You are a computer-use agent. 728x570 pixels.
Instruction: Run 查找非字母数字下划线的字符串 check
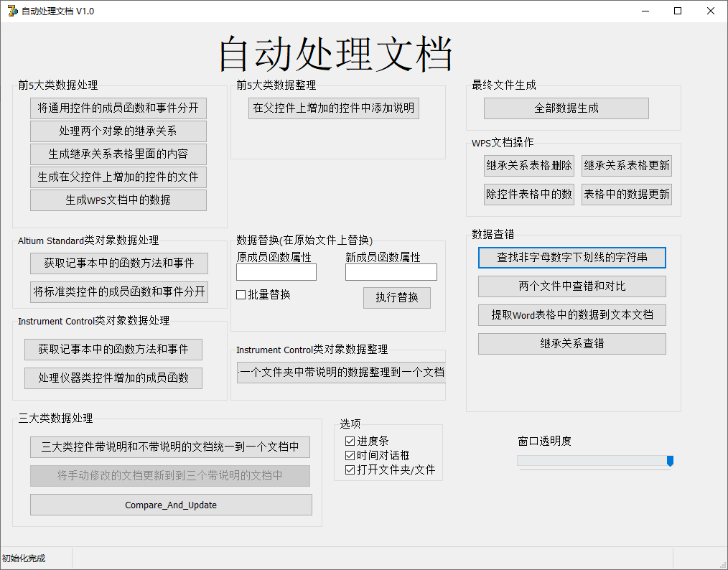point(571,257)
